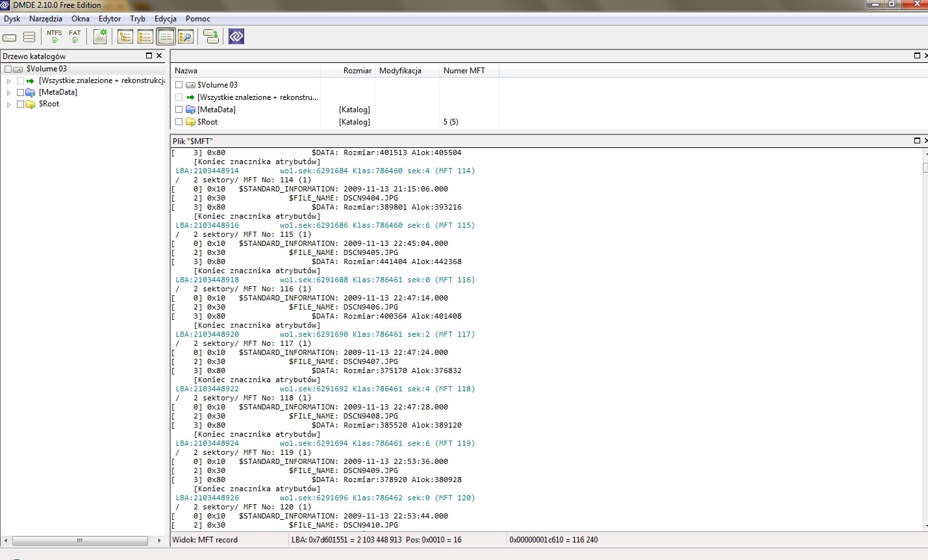This screenshot has width=928, height=560.
Task: Start the FAT search tool
Action: [x=75, y=36]
